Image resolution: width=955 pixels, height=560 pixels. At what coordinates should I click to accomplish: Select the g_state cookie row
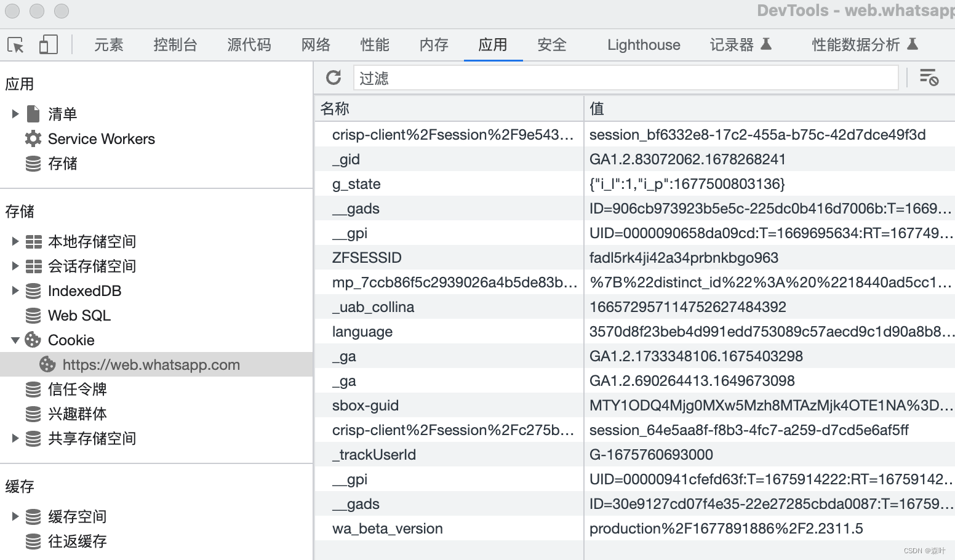point(634,184)
